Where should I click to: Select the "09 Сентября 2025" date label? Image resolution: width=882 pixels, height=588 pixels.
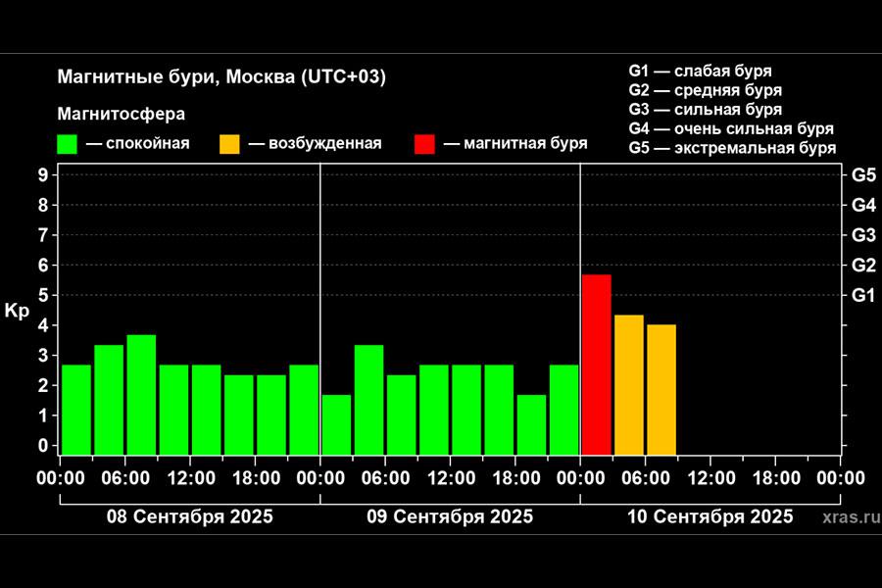coord(450,516)
